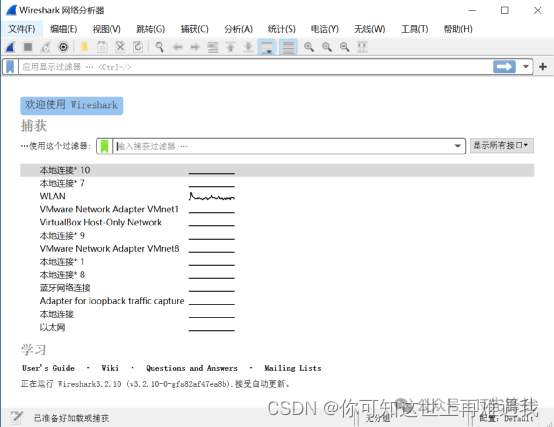The height and width of the screenshot is (427, 554).
Task: Expand the display filter history dropdown
Action: point(526,67)
